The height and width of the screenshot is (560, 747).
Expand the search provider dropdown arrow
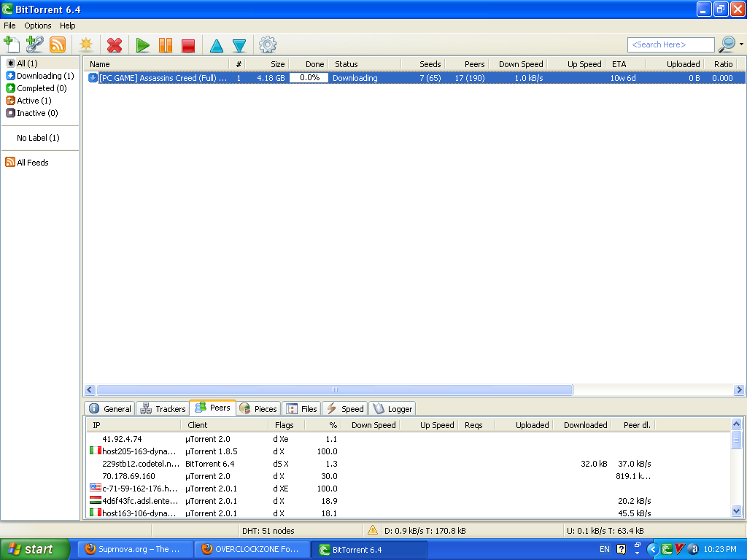point(741,44)
